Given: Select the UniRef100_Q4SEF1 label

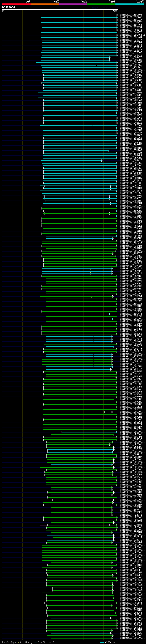Looking at the screenshot, I should click(131, 600).
